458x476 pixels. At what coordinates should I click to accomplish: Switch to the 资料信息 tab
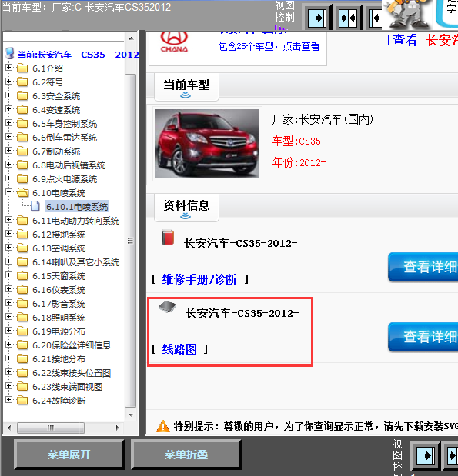(x=186, y=208)
